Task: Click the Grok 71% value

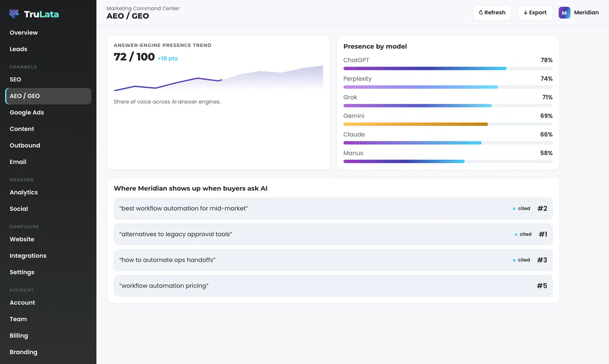Action: click(547, 97)
